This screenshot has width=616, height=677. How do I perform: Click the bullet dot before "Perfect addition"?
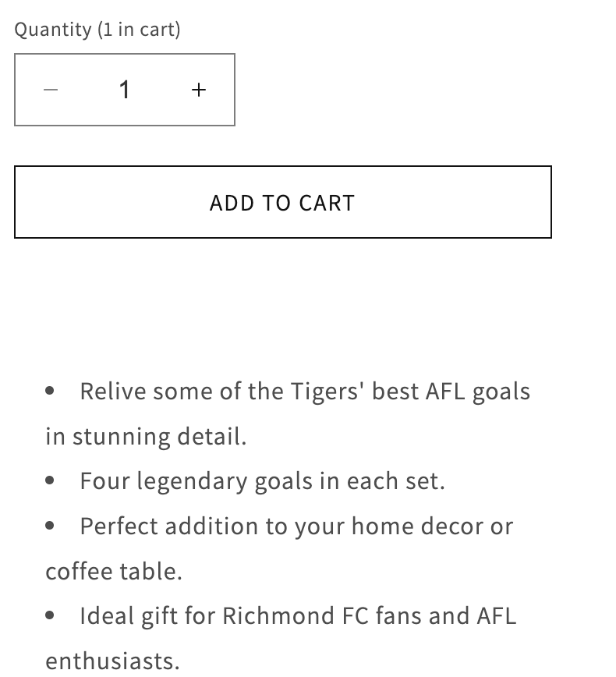[50, 526]
